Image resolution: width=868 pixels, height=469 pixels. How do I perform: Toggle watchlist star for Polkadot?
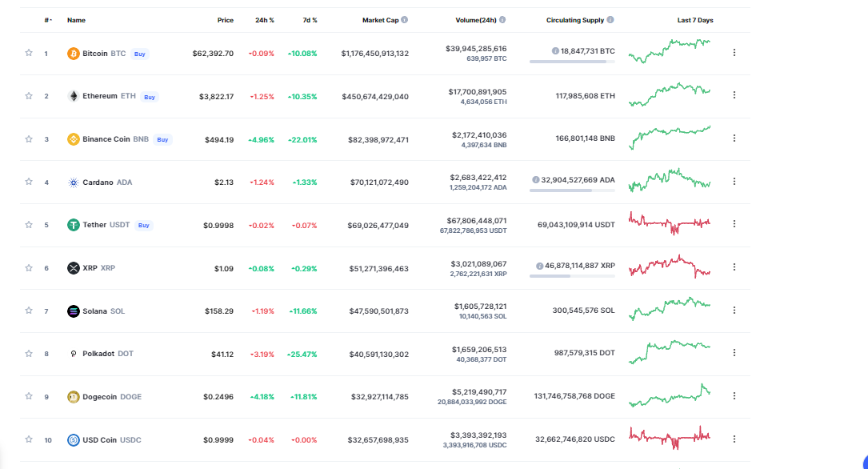(29, 354)
